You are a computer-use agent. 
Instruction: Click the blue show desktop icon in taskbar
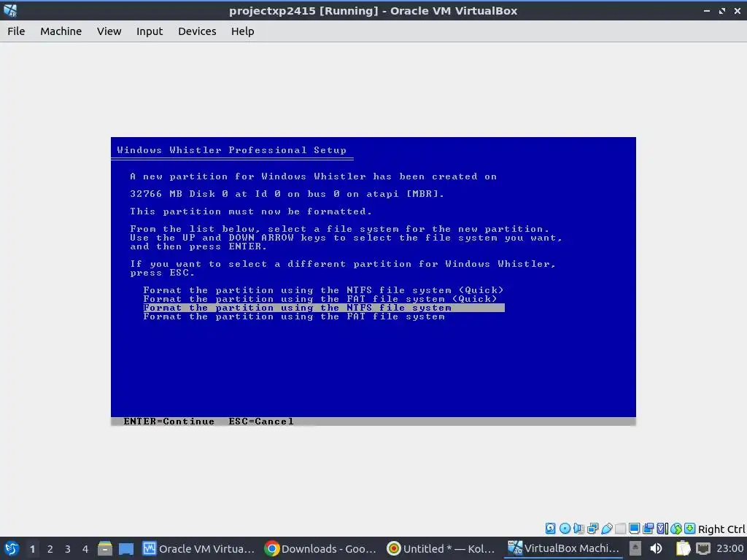pyautogui.click(x=125, y=548)
